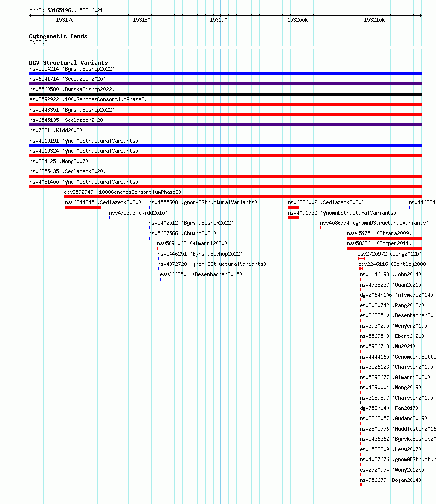Open nsv6355435 (Sedlazeck2020) label
This screenshot has width=436, height=504.
tap(68, 171)
